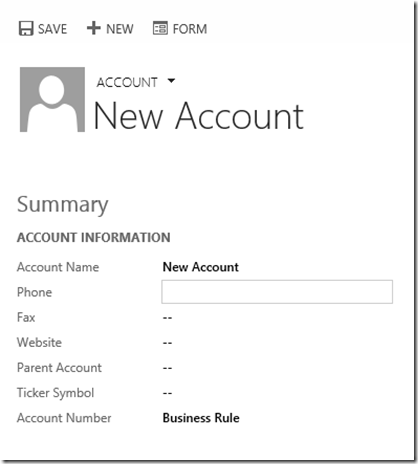Click the plus icon for New
Viewport: 418px width, 464px height.
(x=94, y=28)
